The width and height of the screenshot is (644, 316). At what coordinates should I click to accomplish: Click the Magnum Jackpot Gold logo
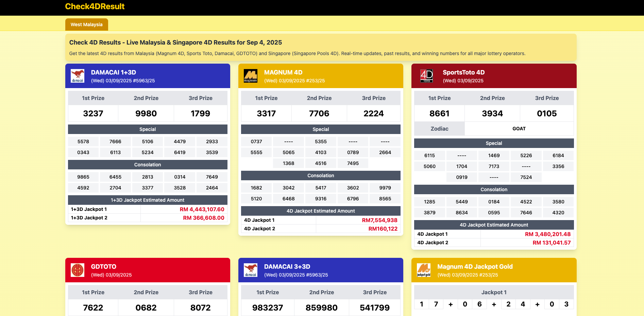424,270
